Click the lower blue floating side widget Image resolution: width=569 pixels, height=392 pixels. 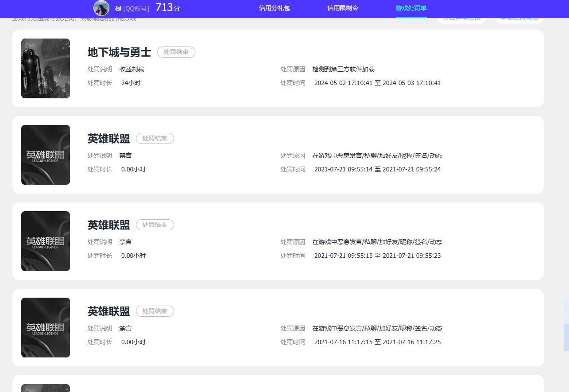click(566, 337)
